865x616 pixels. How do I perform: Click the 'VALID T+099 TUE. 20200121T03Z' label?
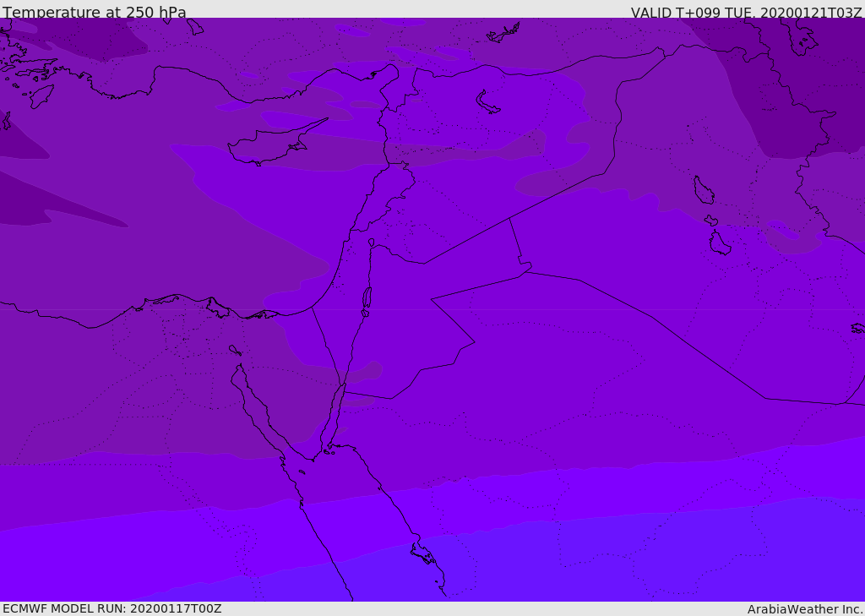pos(747,13)
